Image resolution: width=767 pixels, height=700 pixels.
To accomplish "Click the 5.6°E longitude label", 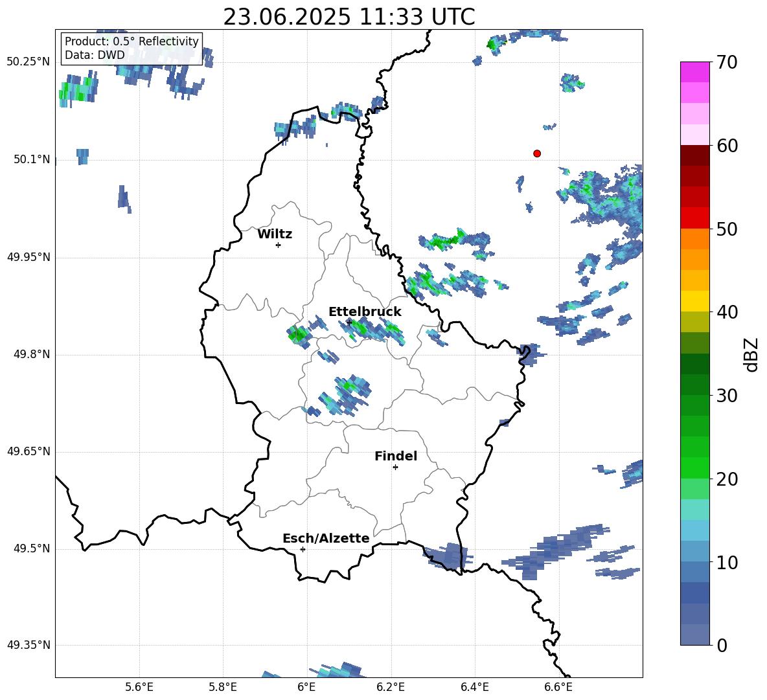I will [139, 688].
